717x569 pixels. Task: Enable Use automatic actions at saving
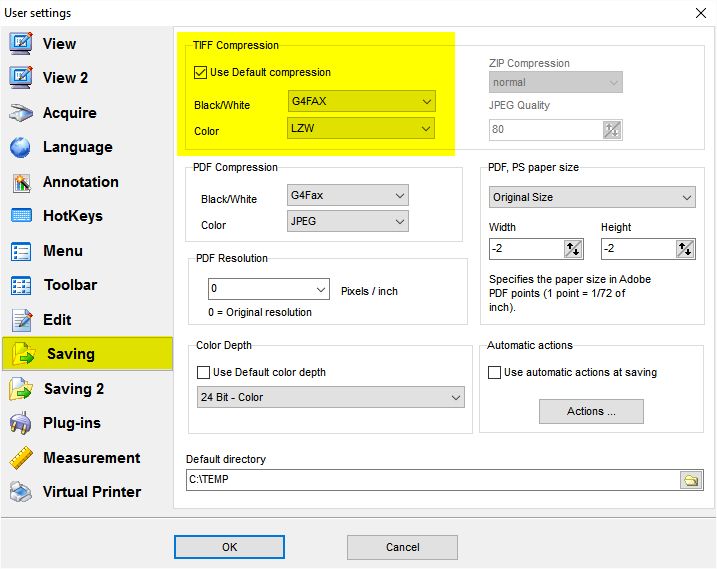494,372
